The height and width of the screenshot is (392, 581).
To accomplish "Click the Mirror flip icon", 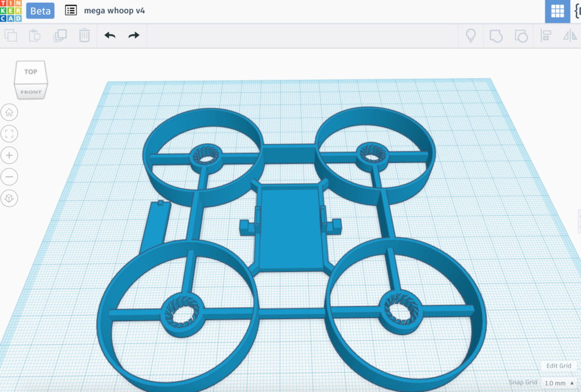I will [570, 36].
